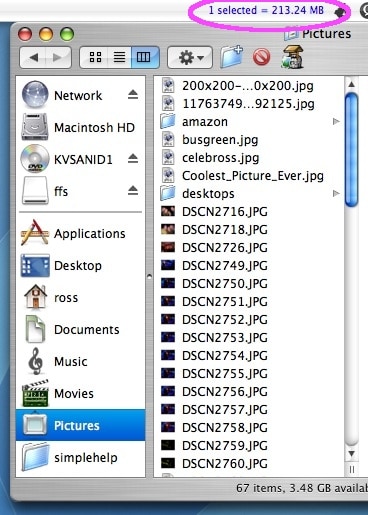Select Pictures in the sidebar
368x515 pixels.
[80, 425]
